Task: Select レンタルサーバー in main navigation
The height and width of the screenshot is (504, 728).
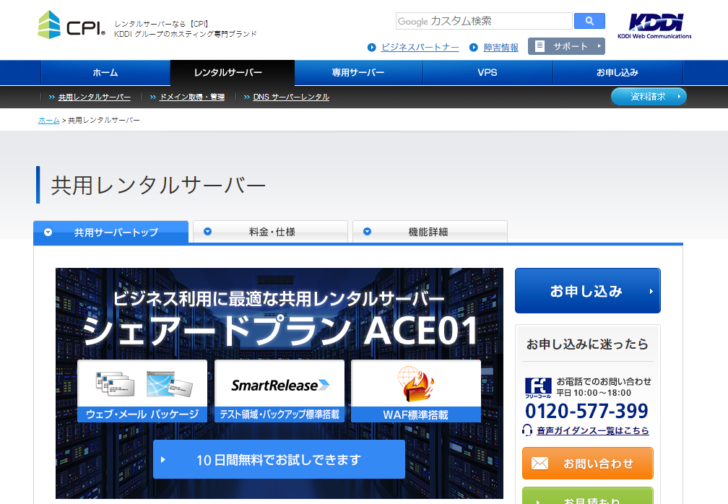Action: point(233,73)
